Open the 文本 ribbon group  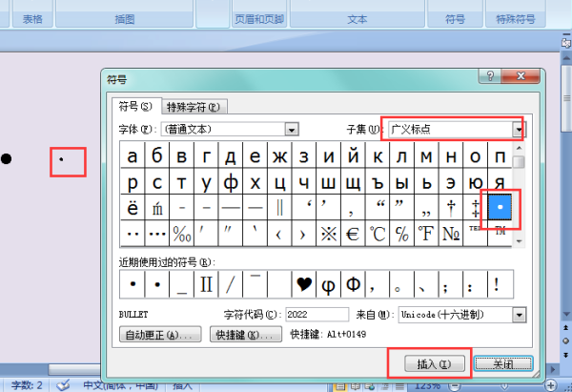tap(357, 19)
